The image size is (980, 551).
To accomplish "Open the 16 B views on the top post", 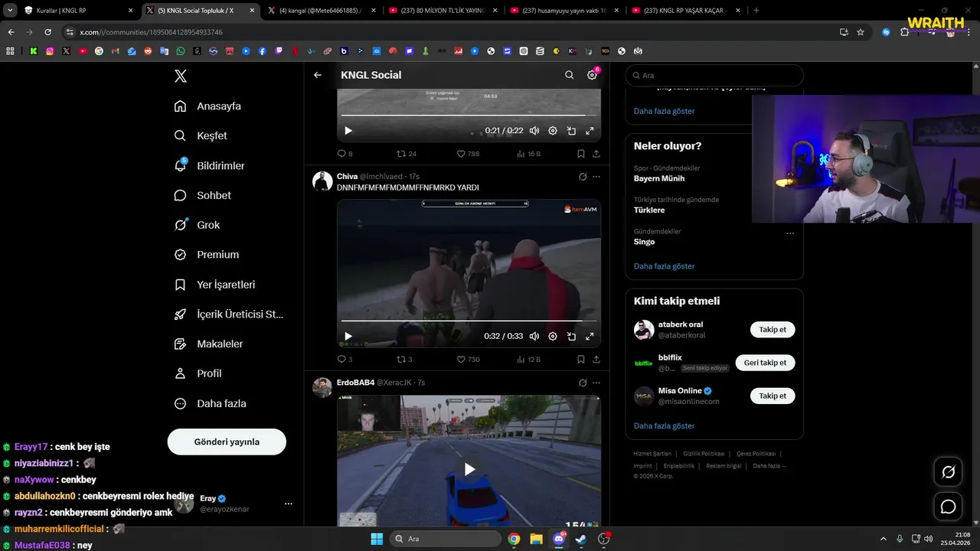I will pyautogui.click(x=528, y=154).
